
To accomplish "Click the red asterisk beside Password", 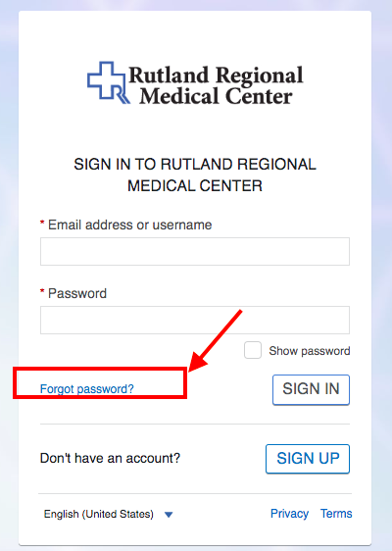I will pyautogui.click(x=42, y=291).
